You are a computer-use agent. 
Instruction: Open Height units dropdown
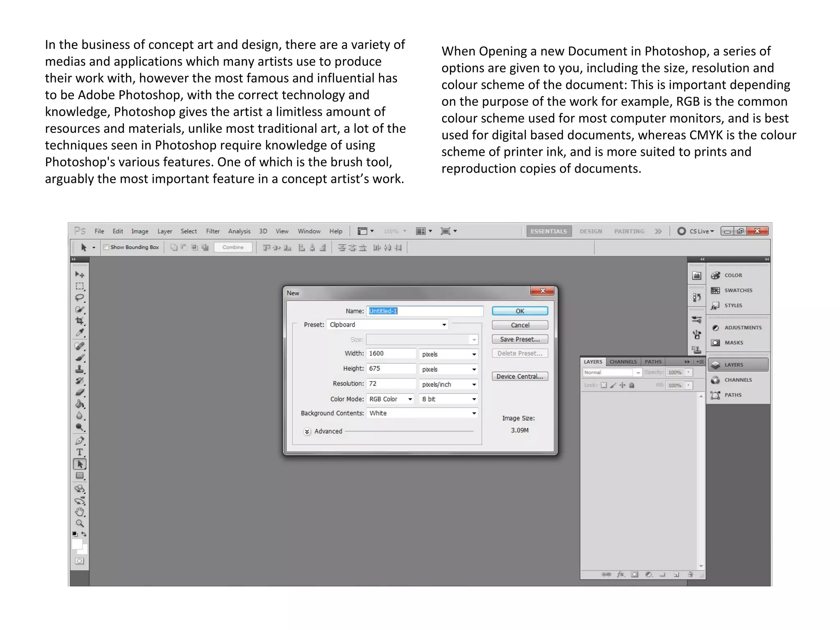tap(449, 369)
